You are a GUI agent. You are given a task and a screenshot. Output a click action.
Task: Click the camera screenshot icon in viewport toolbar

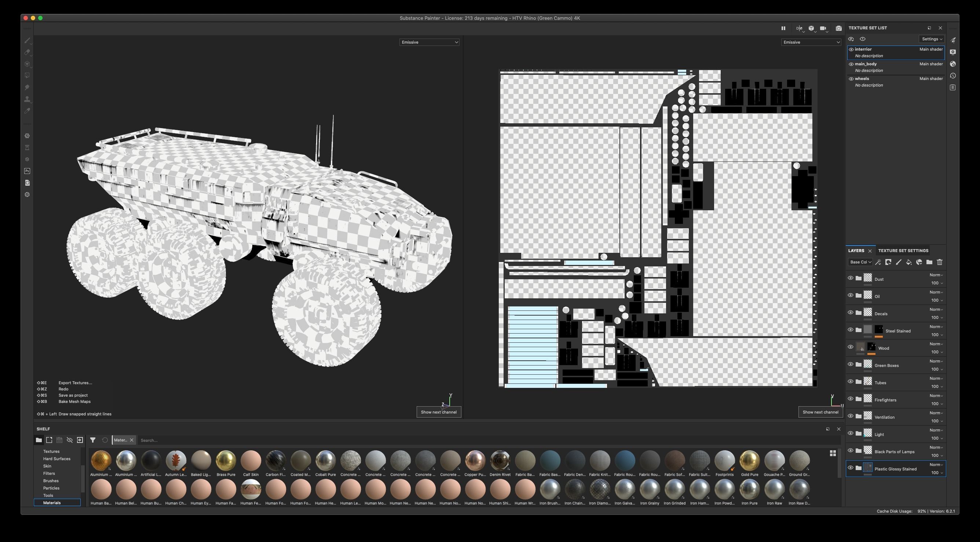click(x=838, y=28)
